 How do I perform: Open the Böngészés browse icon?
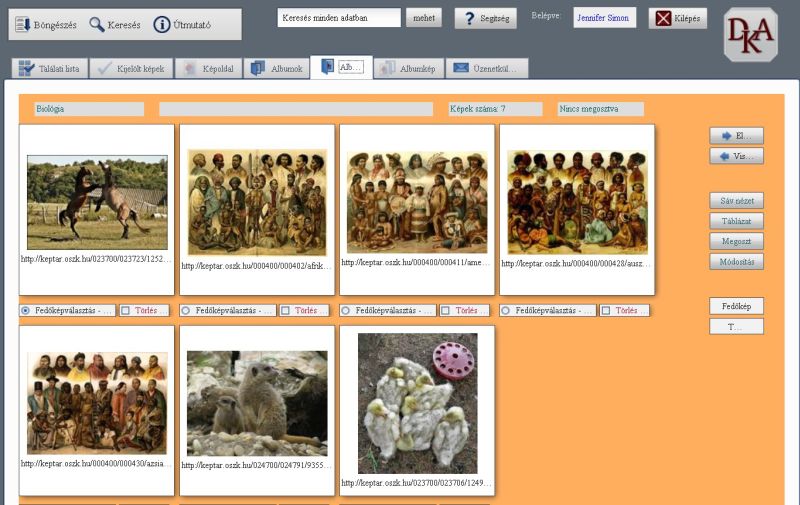click(x=24, y=25)
